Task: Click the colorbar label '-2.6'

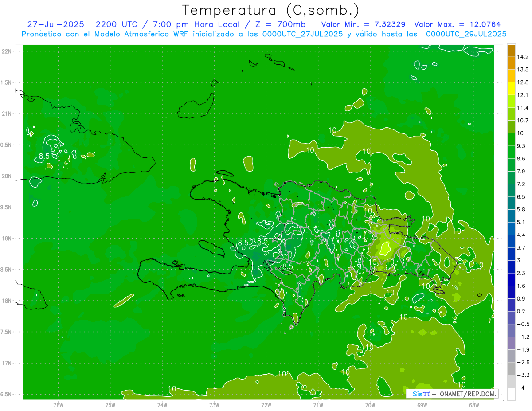Action: tap(523, 362)
